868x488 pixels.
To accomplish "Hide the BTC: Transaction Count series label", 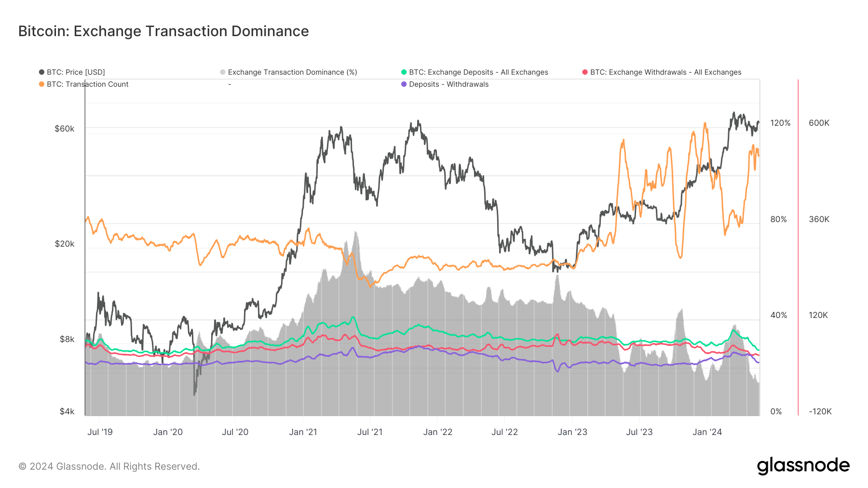I will pyautogui.click(x=87, y=84).
